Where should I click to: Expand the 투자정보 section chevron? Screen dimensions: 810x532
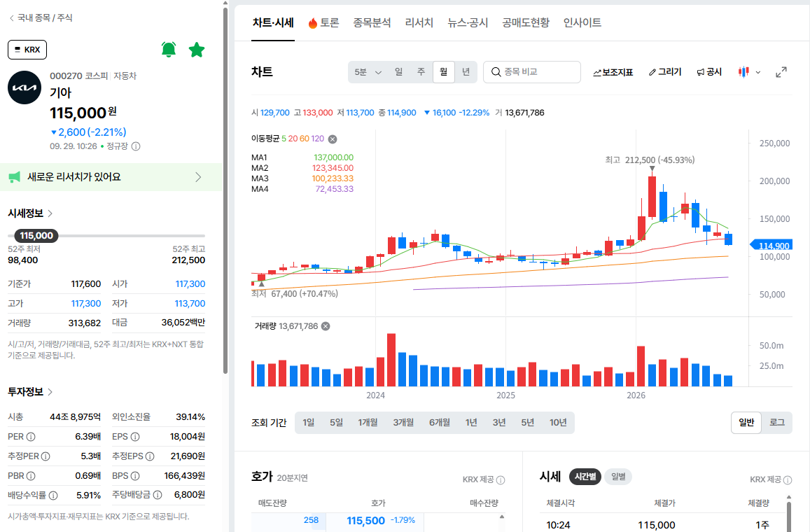point(50,392)
